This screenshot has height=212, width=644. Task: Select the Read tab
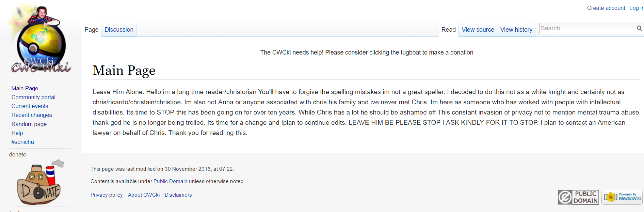pos(448,30)
